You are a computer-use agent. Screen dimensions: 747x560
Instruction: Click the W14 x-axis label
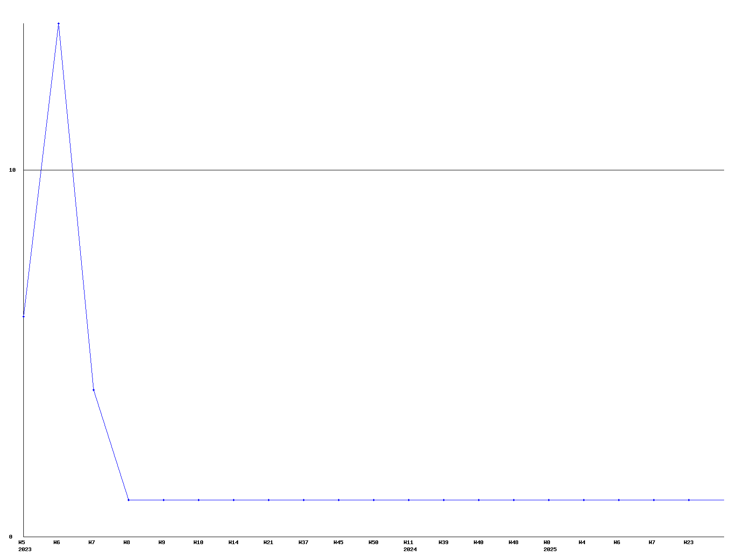(233, 542)
